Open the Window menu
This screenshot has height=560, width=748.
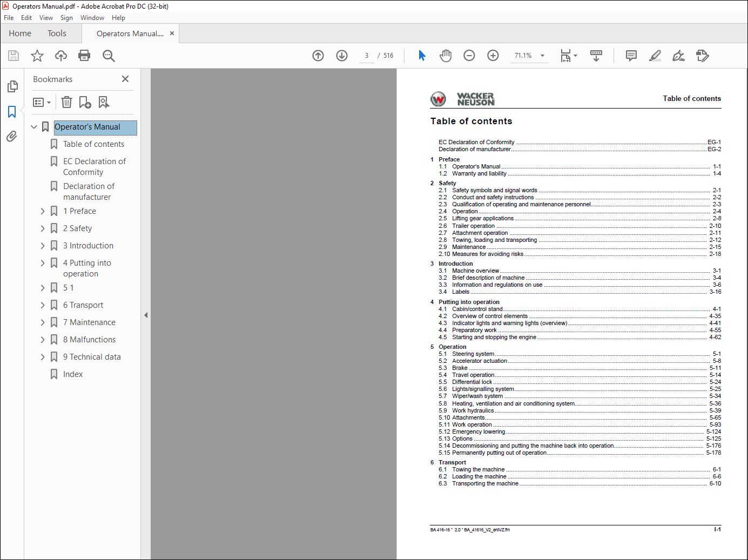(92, 18)
